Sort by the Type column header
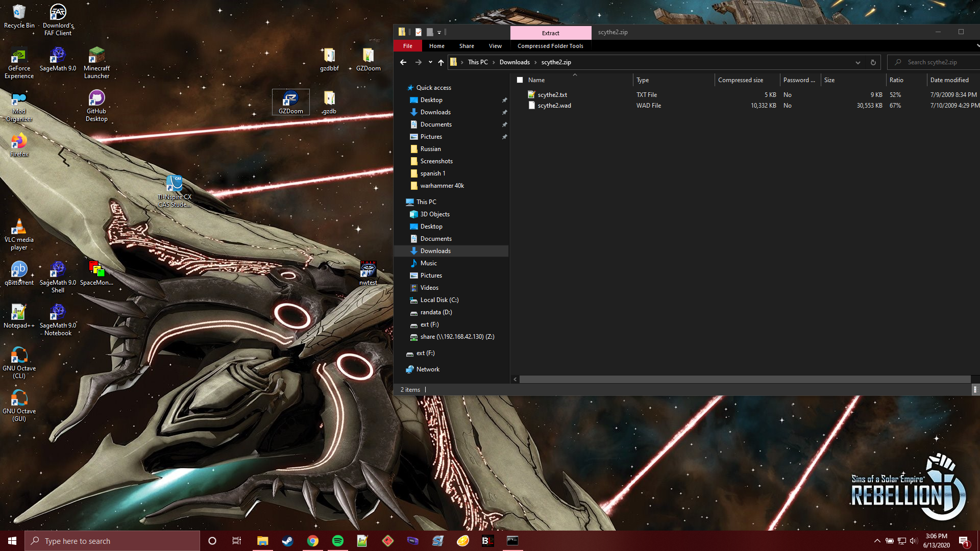Image resolution: width=980 pixels, height=551 pixels. coord(673,80)
